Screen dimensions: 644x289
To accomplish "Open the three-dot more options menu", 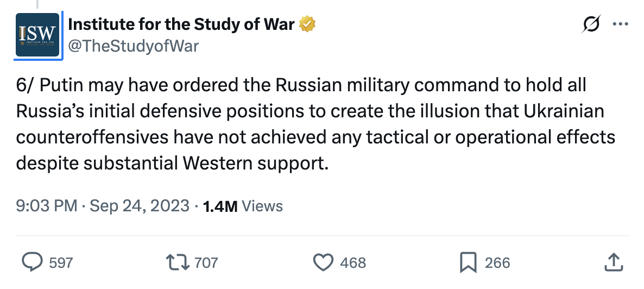I will pyautogui.click(x=620, y=24).
